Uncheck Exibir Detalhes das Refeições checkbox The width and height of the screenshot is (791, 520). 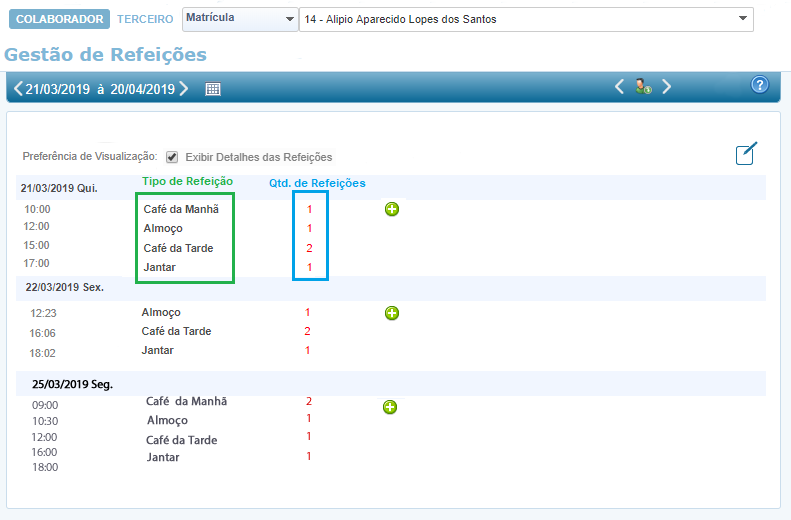(x=172, y=157)
